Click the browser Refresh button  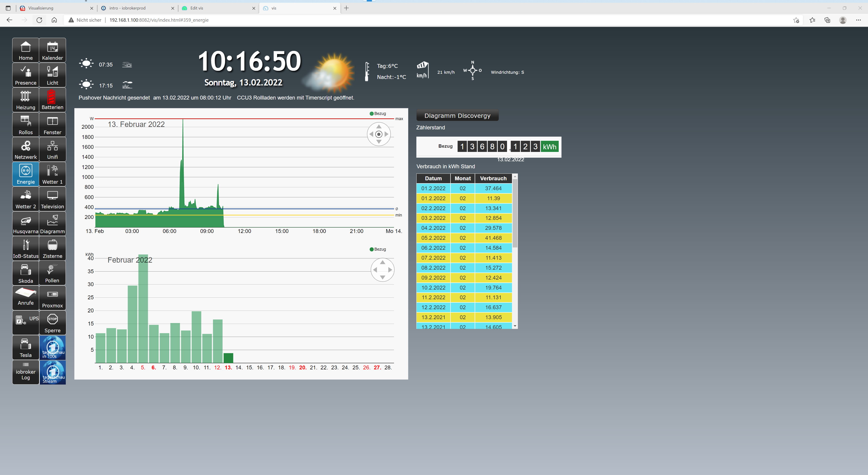coord(39,20)
